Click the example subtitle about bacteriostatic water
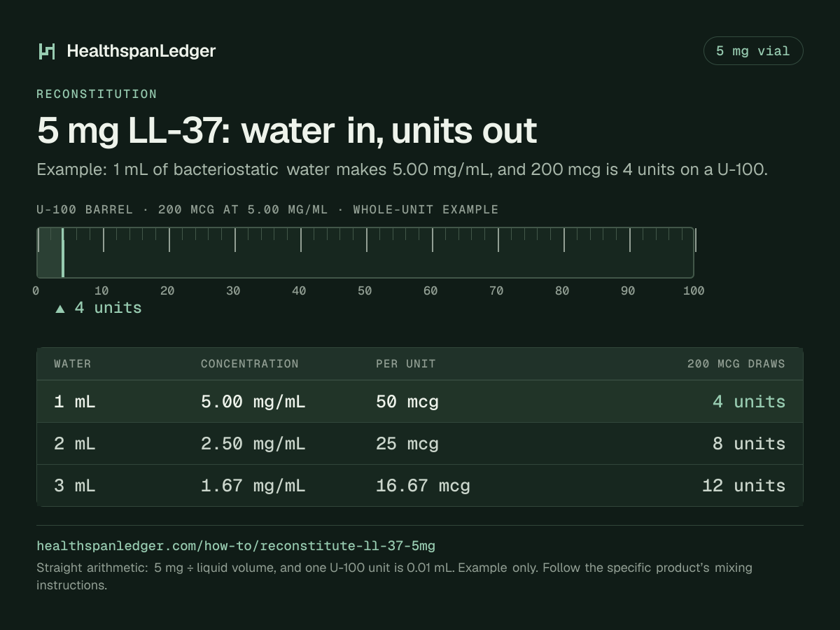Screen dimensions: 840x630 (x=402, y=169)
